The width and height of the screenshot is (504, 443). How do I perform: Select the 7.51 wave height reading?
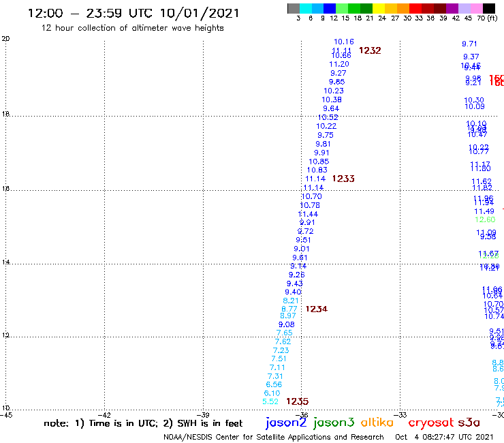[279, 358]
